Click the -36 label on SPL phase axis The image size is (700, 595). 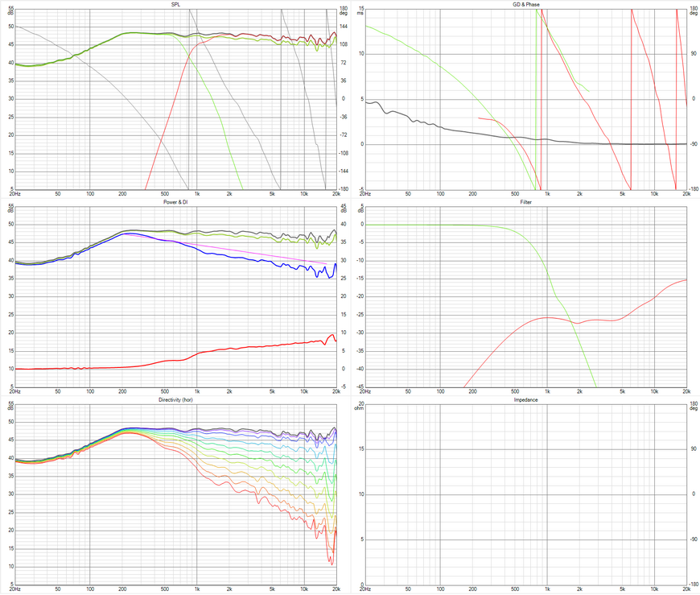coord(344,117)
